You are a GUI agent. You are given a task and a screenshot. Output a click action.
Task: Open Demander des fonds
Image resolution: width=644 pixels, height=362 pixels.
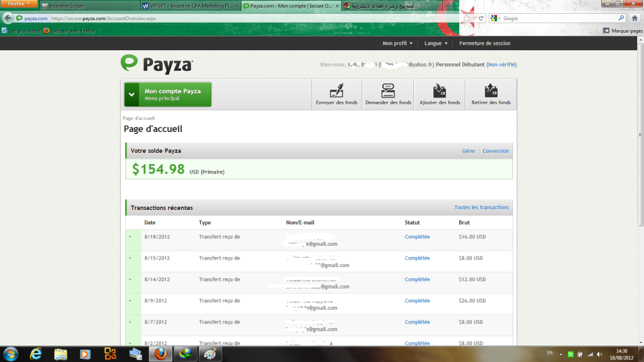(x=388, y=94)
